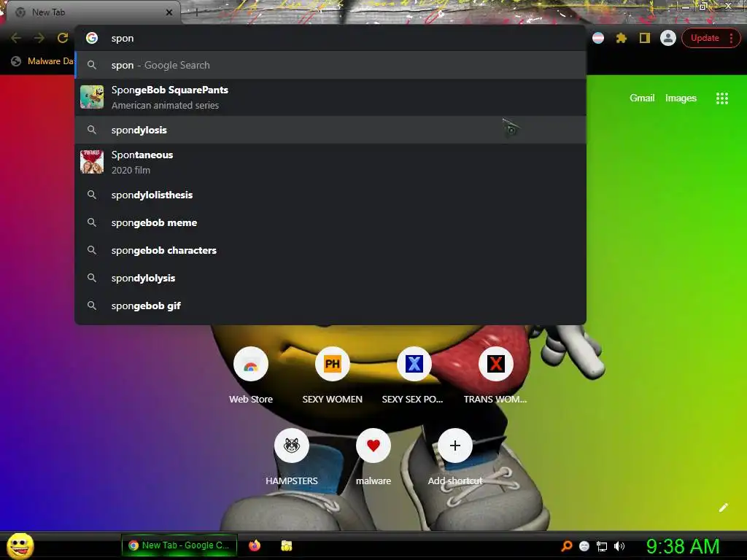This screenshot has height=560, width=747.
Task: Open the network tray icon
Action: coord(602,546)
